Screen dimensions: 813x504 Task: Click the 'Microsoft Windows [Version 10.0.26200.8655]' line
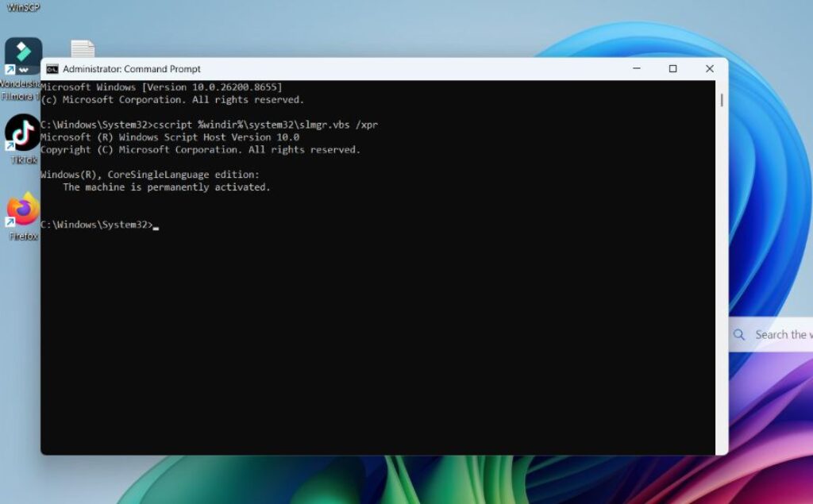click(x=161, y=87)
